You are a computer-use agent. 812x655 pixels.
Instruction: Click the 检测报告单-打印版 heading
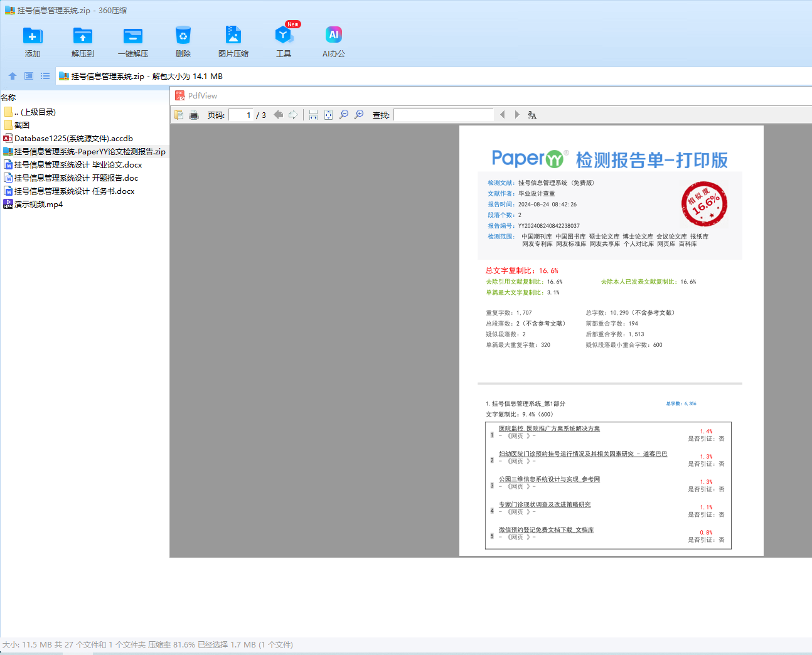point(652,160)
